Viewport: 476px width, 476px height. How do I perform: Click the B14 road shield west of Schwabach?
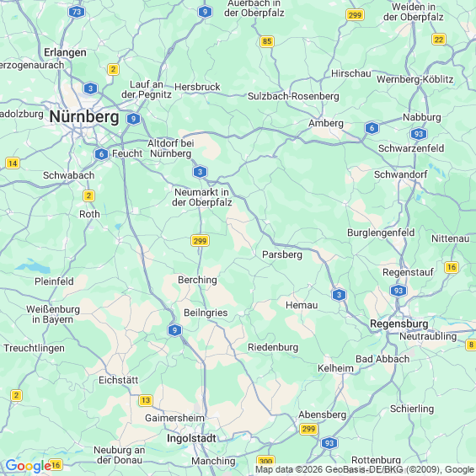pyautogui.click(x=13, y=163)
